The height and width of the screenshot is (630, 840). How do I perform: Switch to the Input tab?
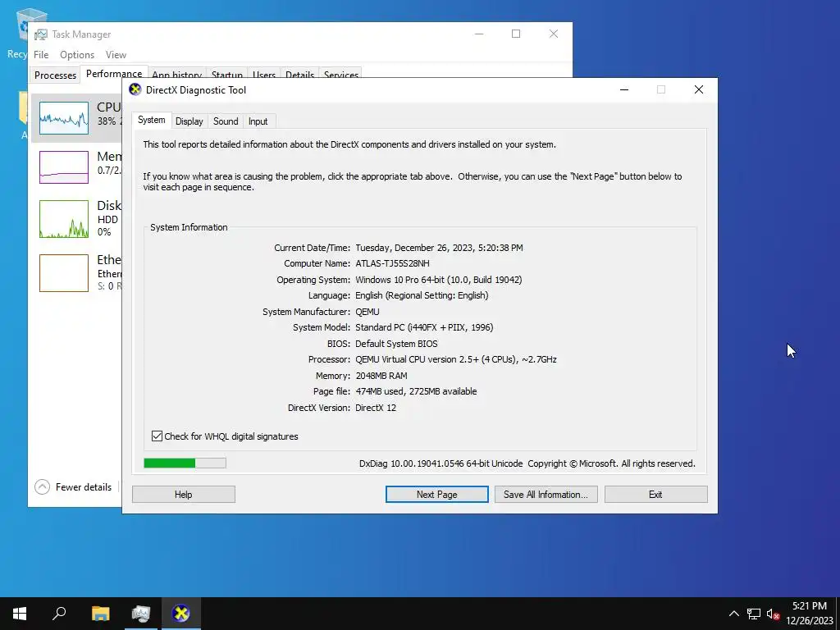pyautogui.click(x=258, y=121)
